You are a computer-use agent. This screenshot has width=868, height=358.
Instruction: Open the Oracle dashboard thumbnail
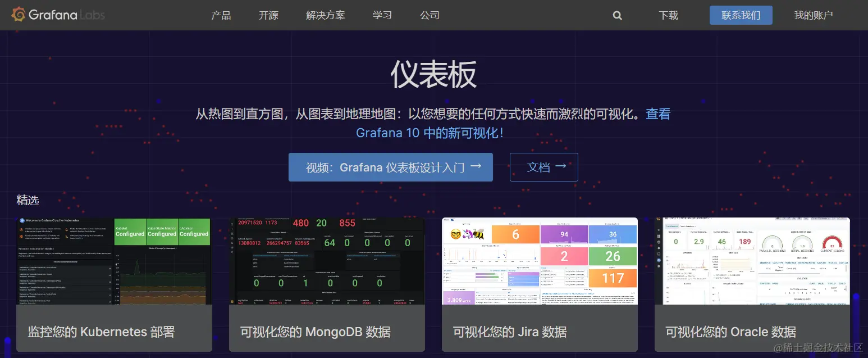pyautogui.click(x=752, y=261)
